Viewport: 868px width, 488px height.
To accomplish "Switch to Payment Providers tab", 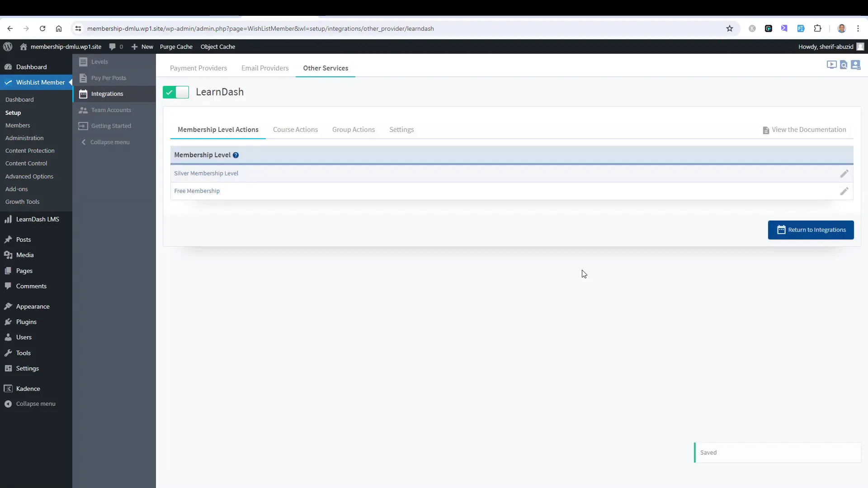I will [x=198, y=68].
